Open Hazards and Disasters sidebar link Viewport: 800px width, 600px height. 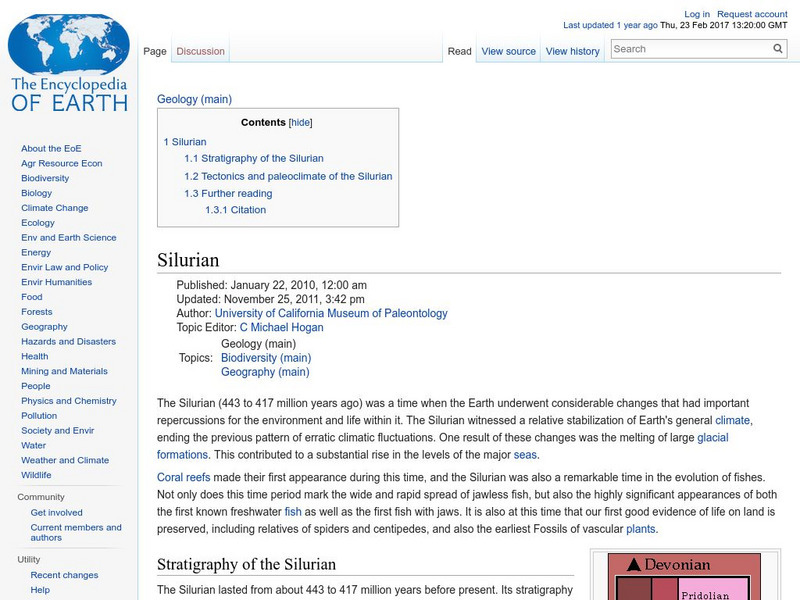pos(68,341)
